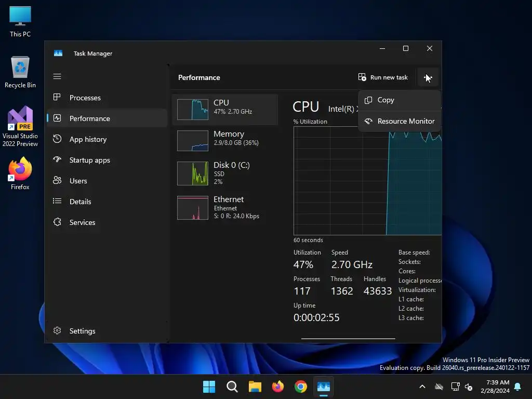Click the Handles value 43633

pos(378,291)
